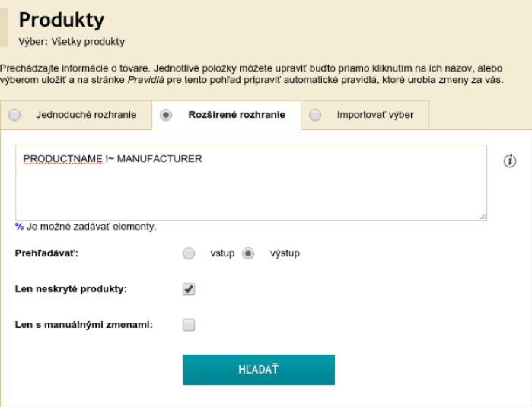Image resolution: width=532 pixels, height=407 pixels.
Task: Click the Produkty page heading
Action: click(61, 20)
